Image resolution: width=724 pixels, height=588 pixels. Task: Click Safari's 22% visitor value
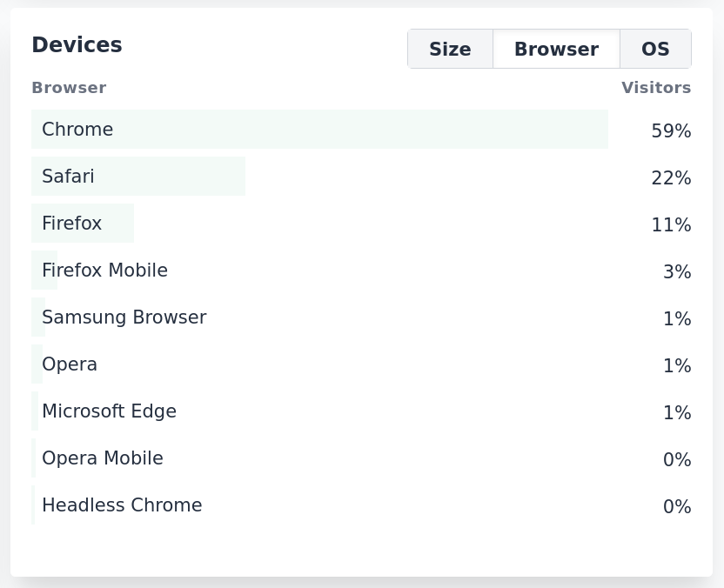tap(671, 177)
